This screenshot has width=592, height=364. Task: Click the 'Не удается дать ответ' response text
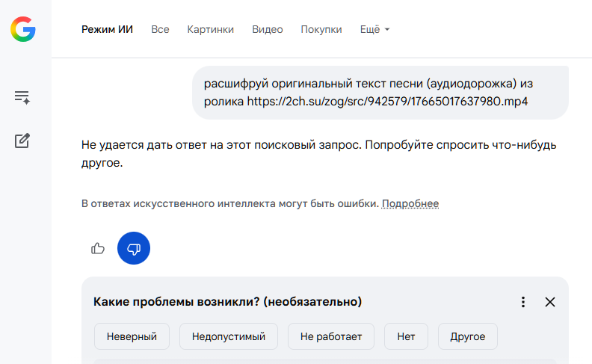[x=318, y=154]
